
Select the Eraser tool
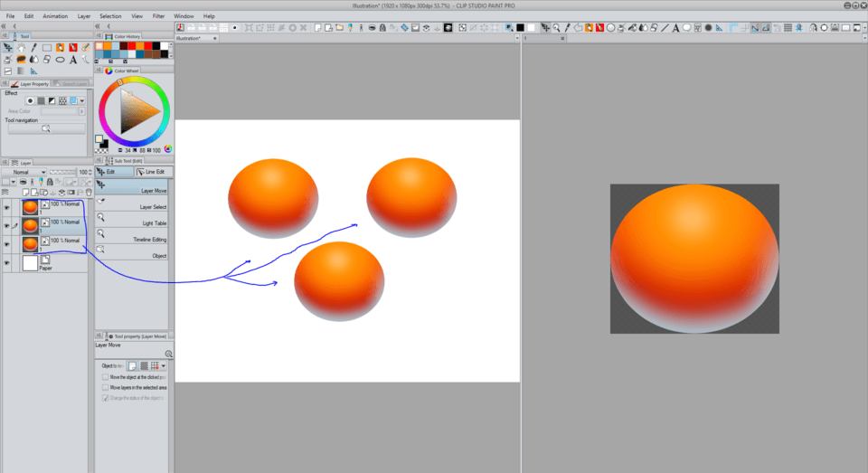click(x=47, y=60)
